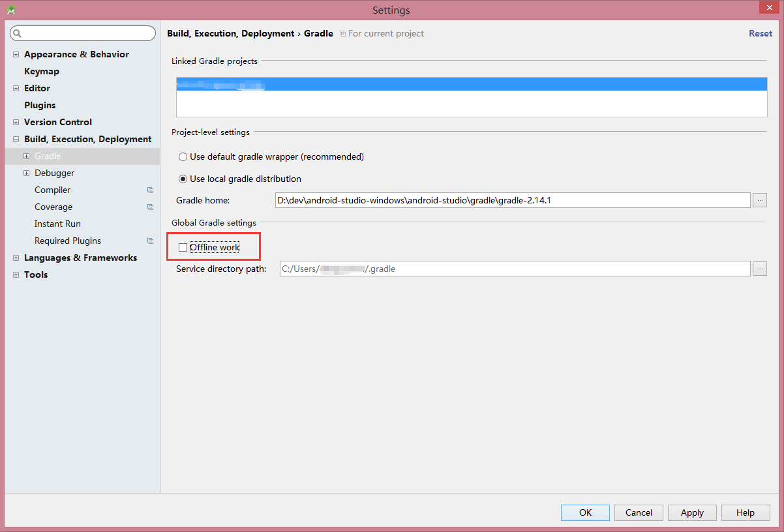Expand the Version Control node
784x532 pixels.
[16, 123]
